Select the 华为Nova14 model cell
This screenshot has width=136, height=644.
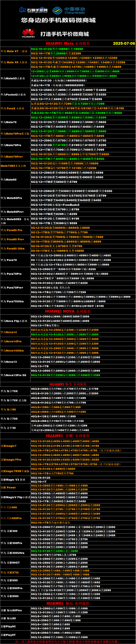(15, 332)
